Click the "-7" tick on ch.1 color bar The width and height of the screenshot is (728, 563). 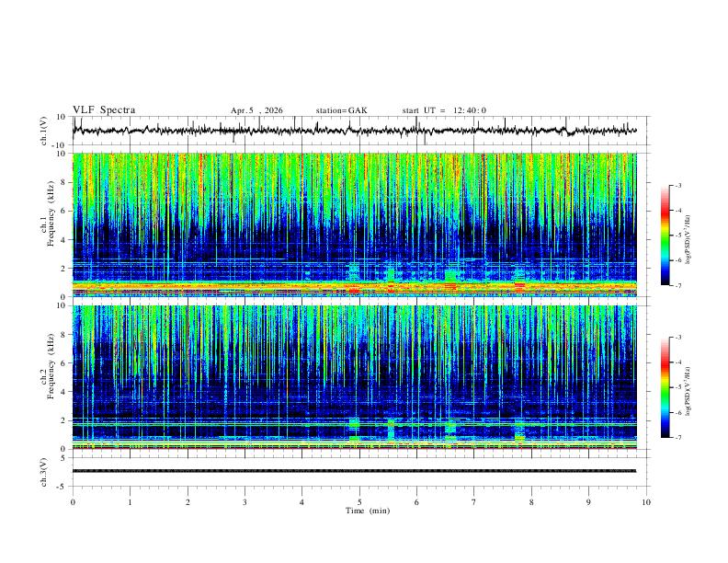(677, 285)
